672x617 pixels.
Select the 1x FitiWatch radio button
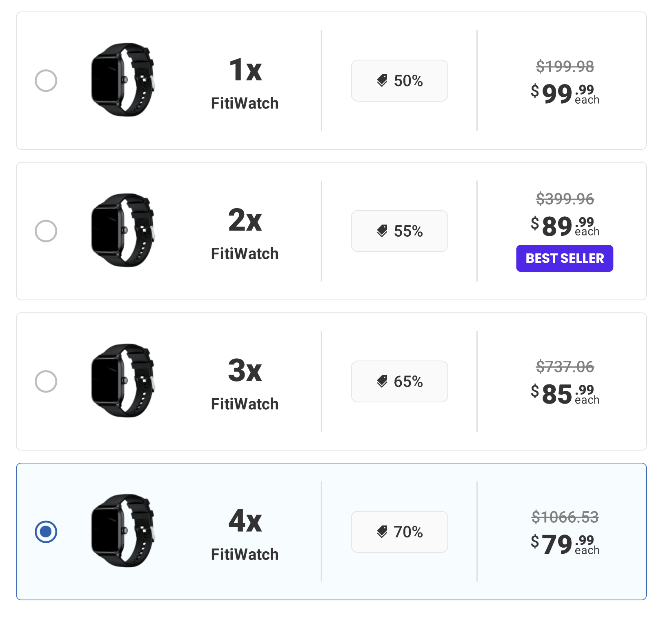pos(46,81)
